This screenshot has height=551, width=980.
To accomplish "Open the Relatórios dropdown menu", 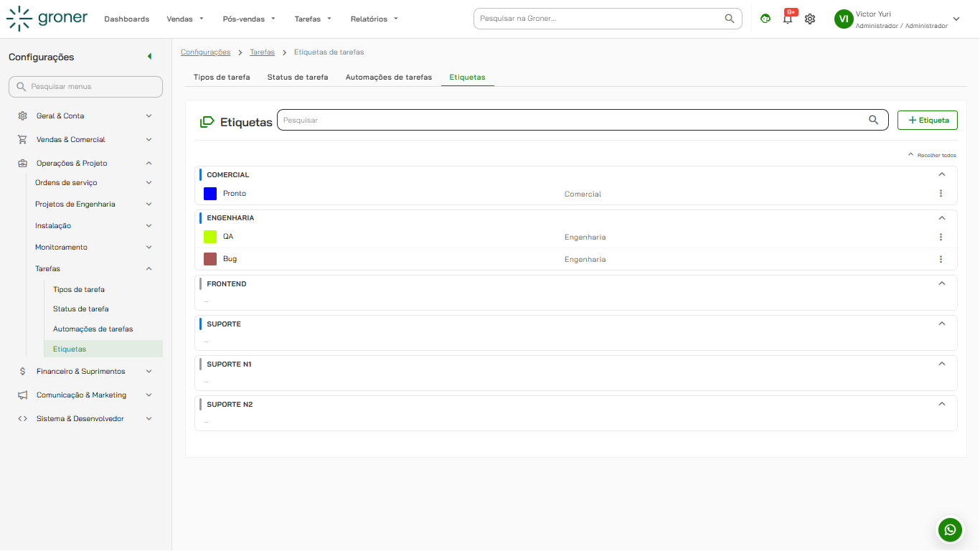I will (x=374, y=19).
